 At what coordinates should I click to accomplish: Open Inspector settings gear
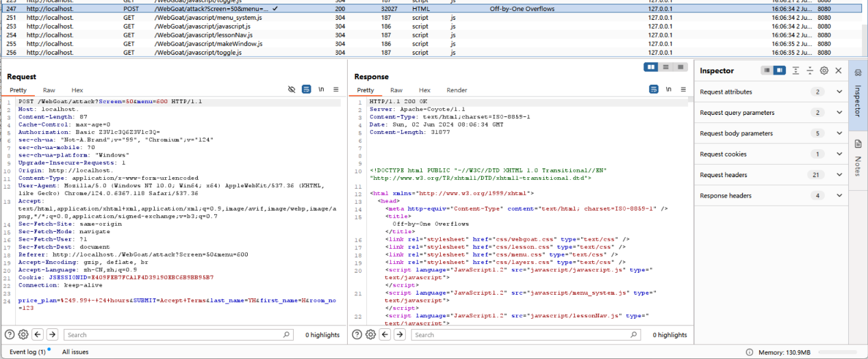(824, 70)
